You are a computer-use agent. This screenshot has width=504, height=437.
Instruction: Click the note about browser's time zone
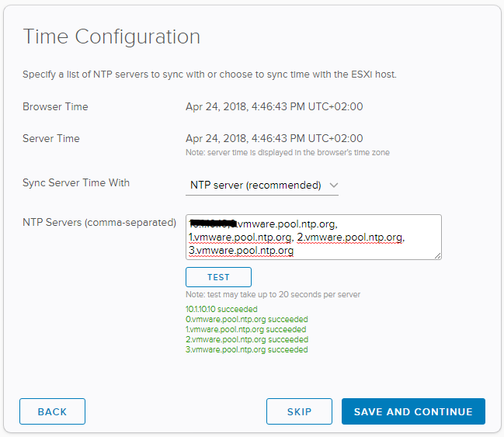click(287, 152)
